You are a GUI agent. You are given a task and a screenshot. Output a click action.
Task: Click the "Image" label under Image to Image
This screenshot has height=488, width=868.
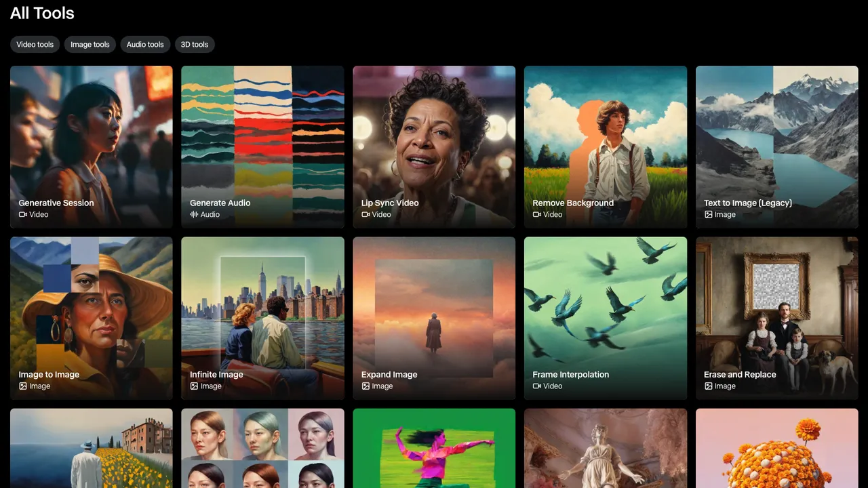40,386
